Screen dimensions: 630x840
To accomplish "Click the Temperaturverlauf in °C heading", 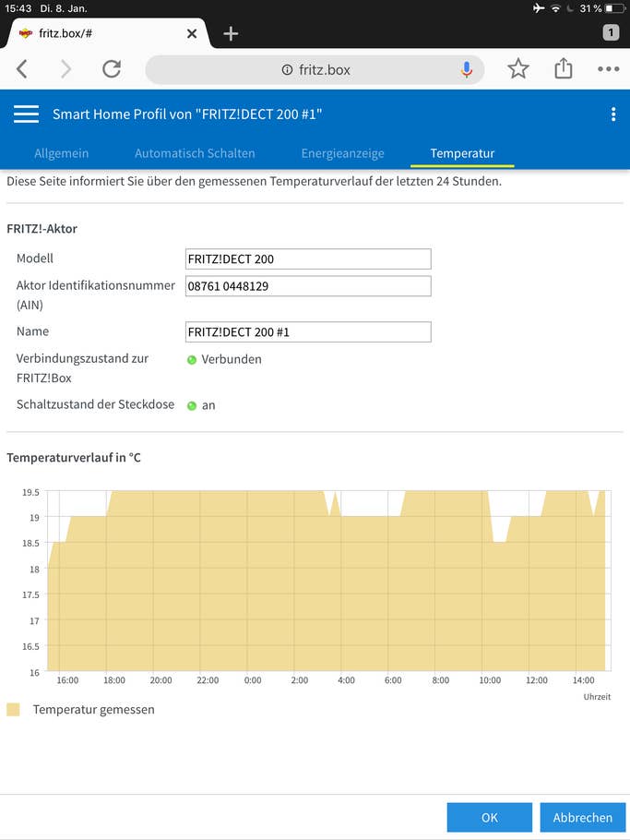I will 74,458.
